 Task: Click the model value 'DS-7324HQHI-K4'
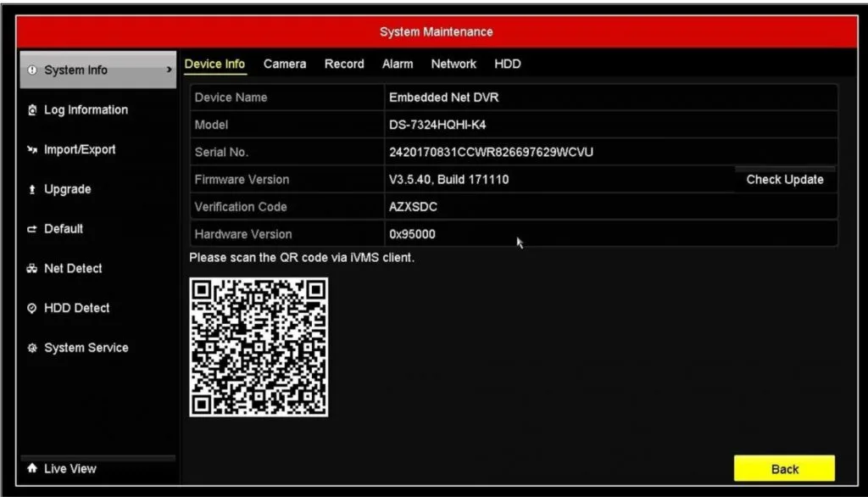(437, 125)
